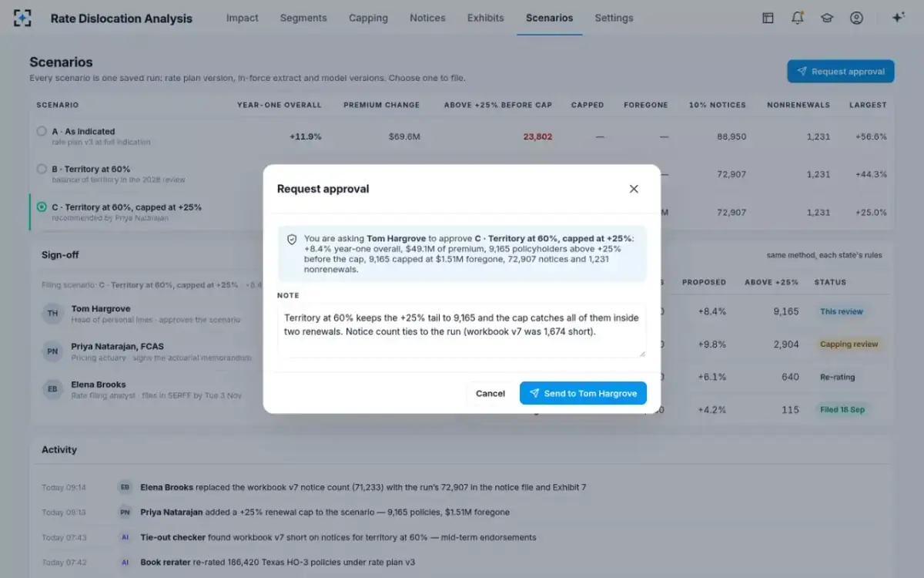Click the $69.6M premium change value

coord(404,136)
